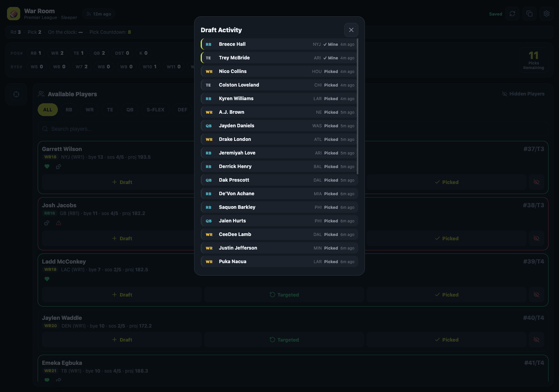This screenshot has height=392, width=559.
Task: Click the War Room football logo
Action: coord(14,14)
